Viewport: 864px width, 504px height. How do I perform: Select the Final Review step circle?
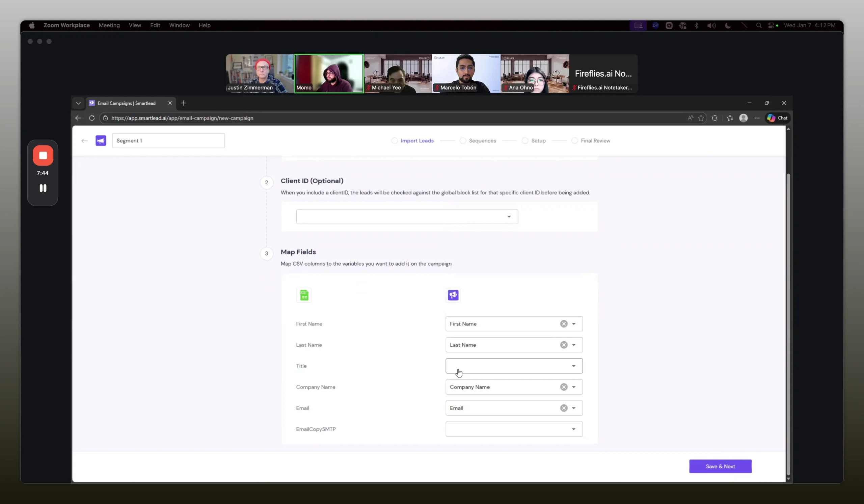pyautogui.click(x=575, y=140)
